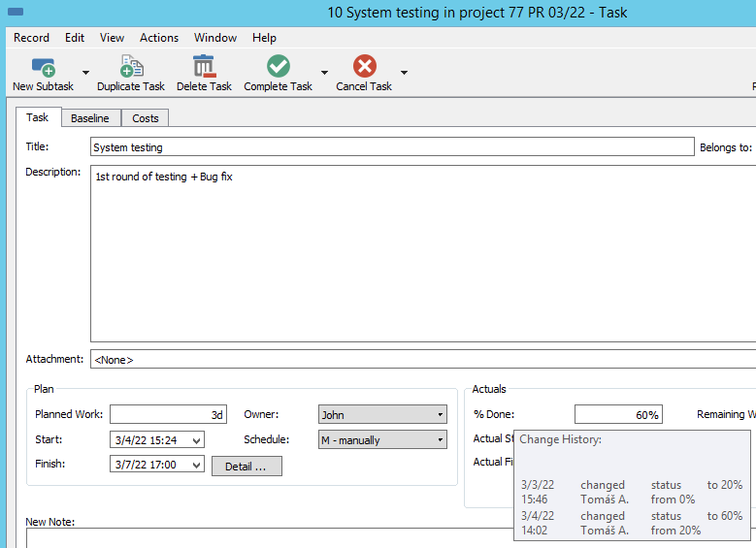This screenshot has height=548, width=756.
Task: Open the Actions menu
Action: click(159, 38)
